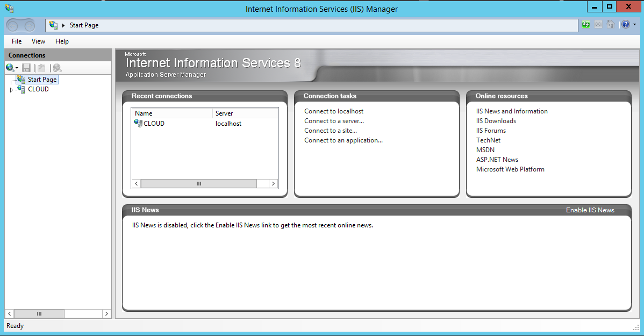
Task: Open the Help menu
Action: click(62, 41)
